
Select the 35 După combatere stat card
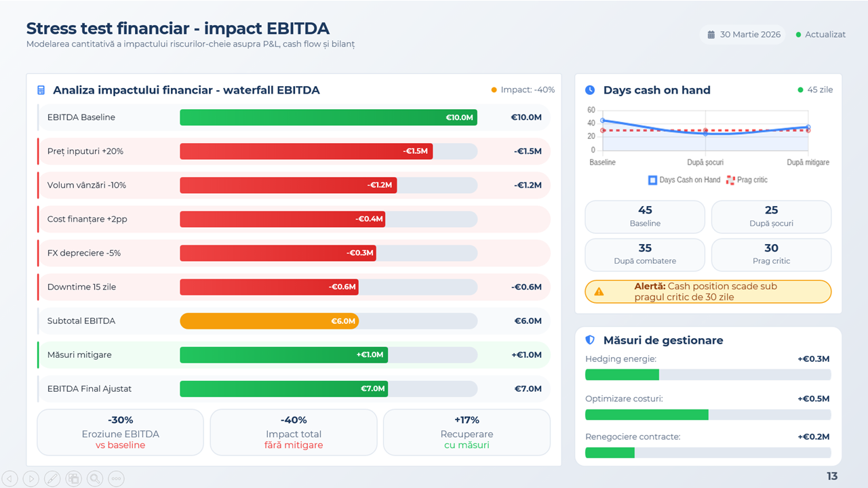[x=645, y=255]
